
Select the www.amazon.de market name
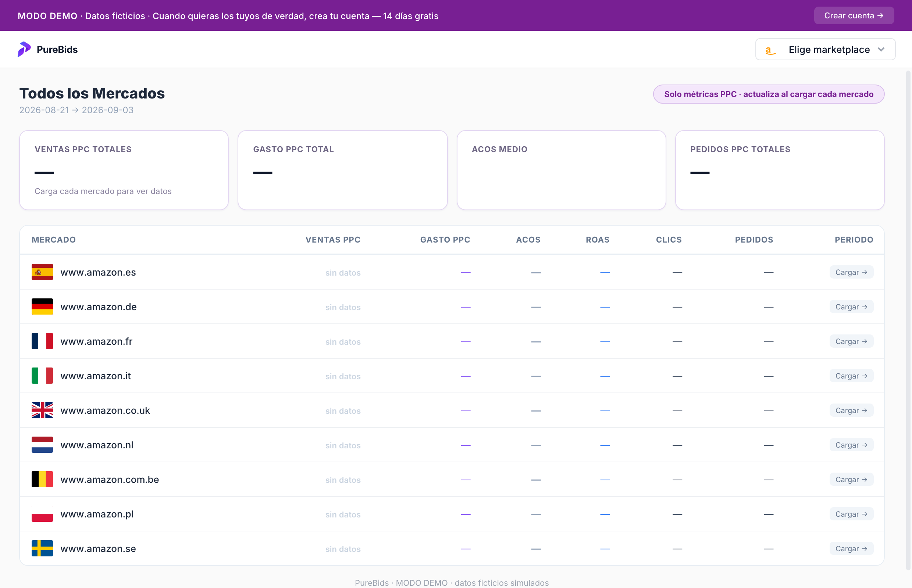pos(99,306)
